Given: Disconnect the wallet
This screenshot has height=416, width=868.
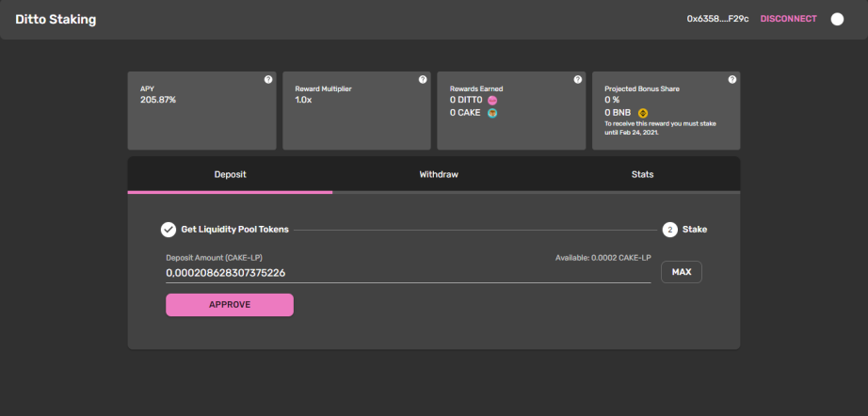Looking at the screenshot, I should [788, 19].
